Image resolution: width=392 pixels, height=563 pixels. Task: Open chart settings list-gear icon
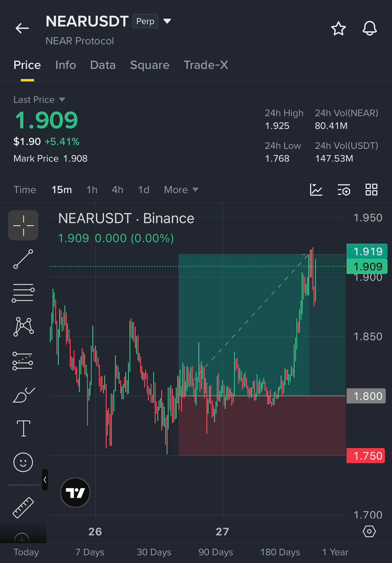pyautogui.click(x=344, y=189)
